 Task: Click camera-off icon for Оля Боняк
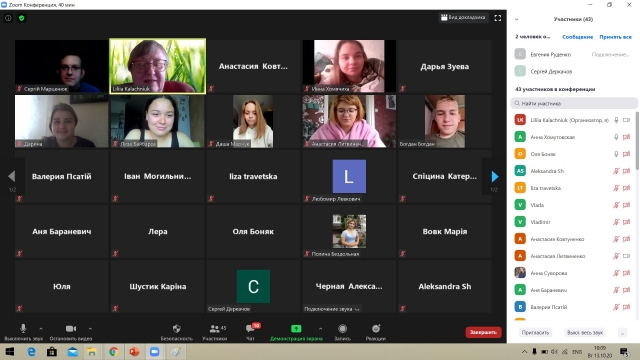[626, 154]
